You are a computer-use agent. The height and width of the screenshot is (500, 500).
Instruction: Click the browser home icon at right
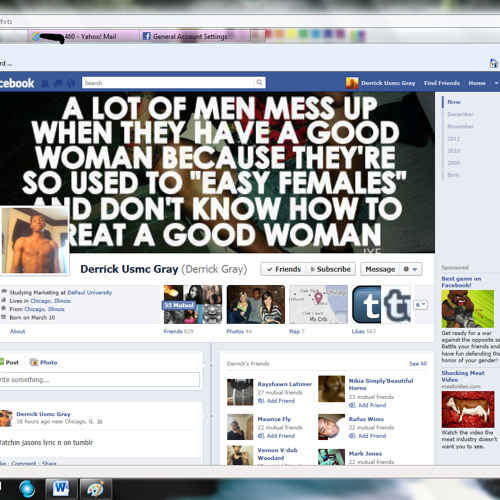point(494,63)
